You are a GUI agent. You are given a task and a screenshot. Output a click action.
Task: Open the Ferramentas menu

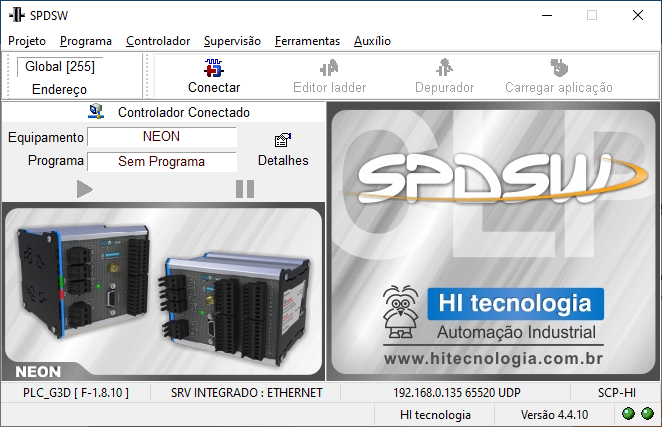coord(307,41)
